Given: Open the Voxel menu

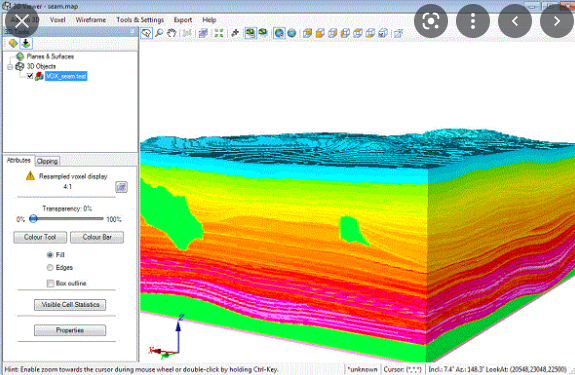Looking at the screenshot, I should pyautogui.click(x=58, y=20).
